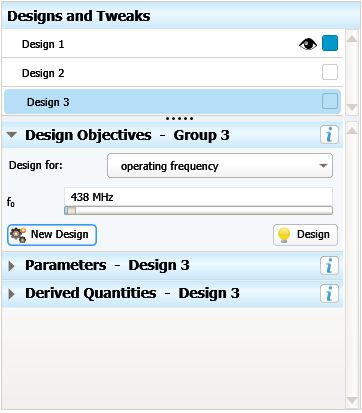Viewport: 362px width, 413px height.
Task: Collapse the Design Objectives section triangle
Action: click(12, 135)
